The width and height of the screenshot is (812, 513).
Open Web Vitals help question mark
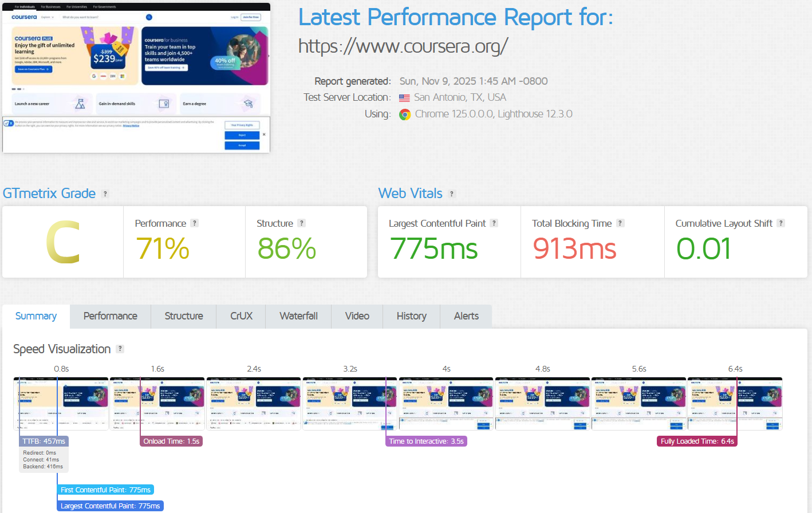pyautogui.click(x=452, y=194)
